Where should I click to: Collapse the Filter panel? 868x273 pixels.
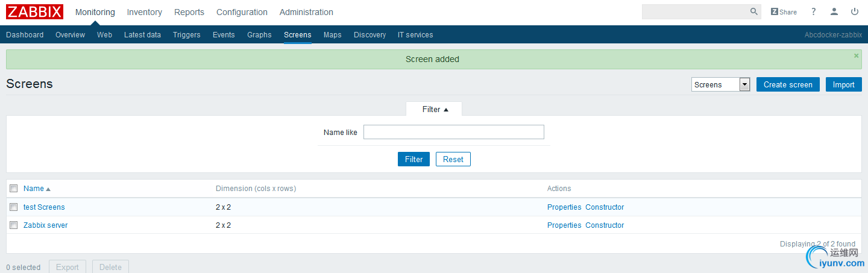tap(435, 109)
